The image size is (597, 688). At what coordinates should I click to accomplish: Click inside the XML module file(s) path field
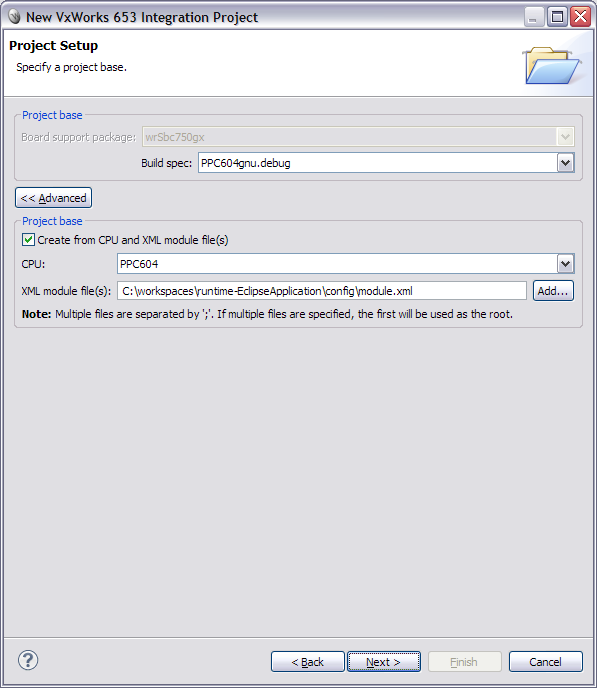pos(322,291)
